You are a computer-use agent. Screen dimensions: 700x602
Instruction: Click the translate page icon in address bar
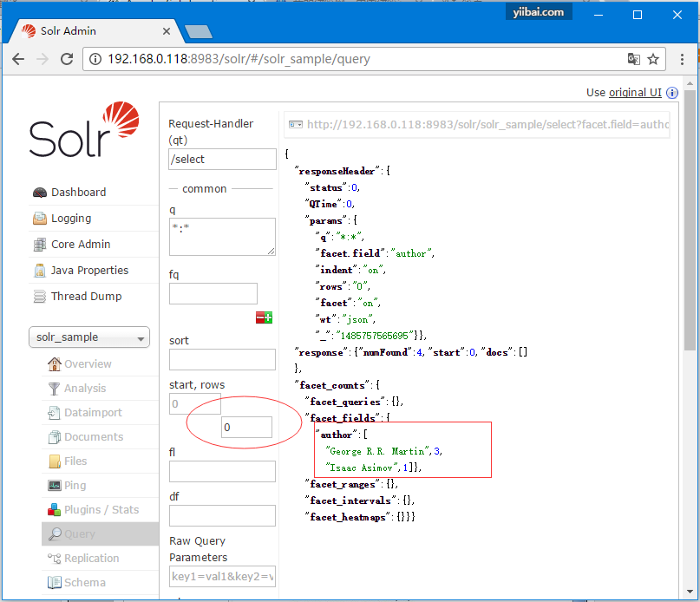click(x=634, y=59)
